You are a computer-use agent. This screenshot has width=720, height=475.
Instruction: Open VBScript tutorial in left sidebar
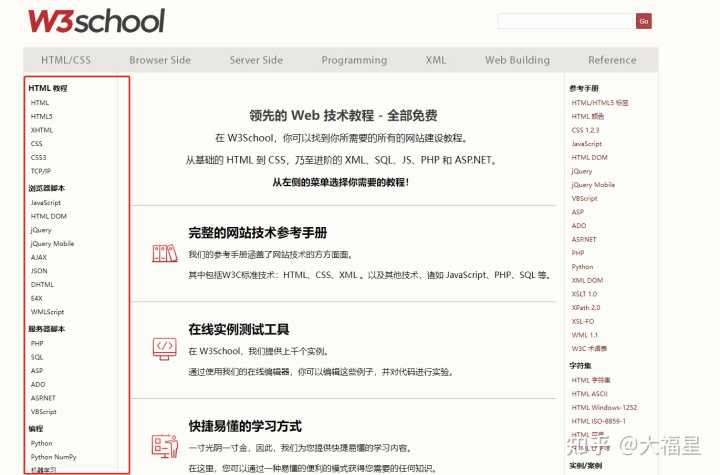(x=43, y=412)
